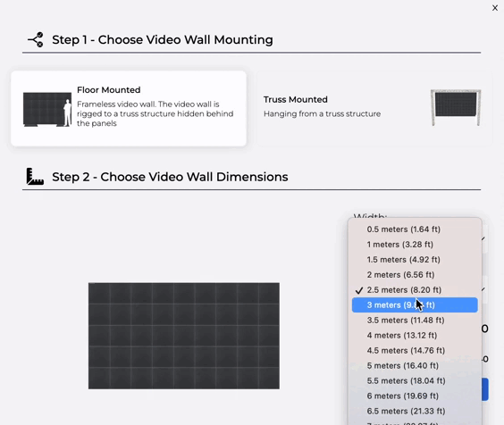
Task: Select the Floor Mounted option card
Action: pyautogui.click(x=129, y=109)
